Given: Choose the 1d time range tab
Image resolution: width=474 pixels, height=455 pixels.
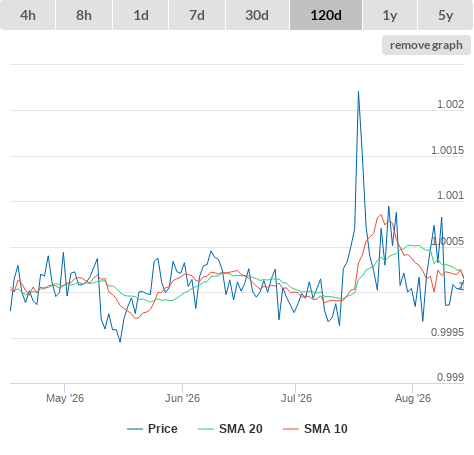Looking at the screenshot, I should tap(141, 15).
